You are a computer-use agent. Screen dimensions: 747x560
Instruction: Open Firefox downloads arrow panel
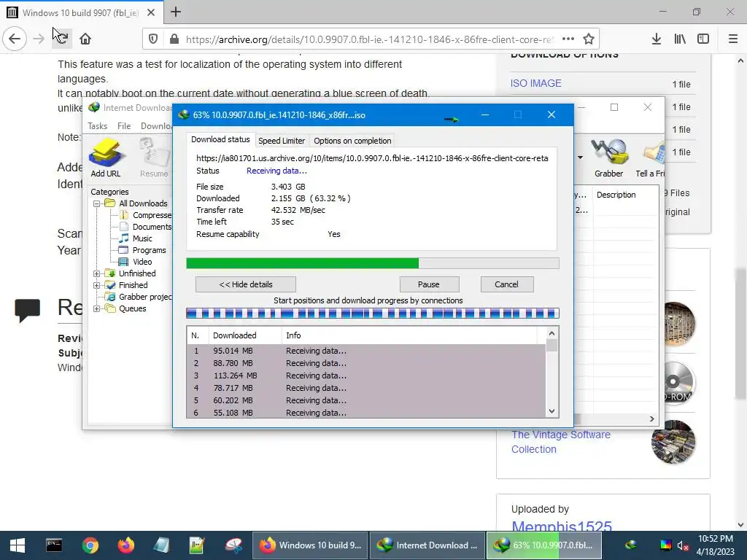pos(656,39)
